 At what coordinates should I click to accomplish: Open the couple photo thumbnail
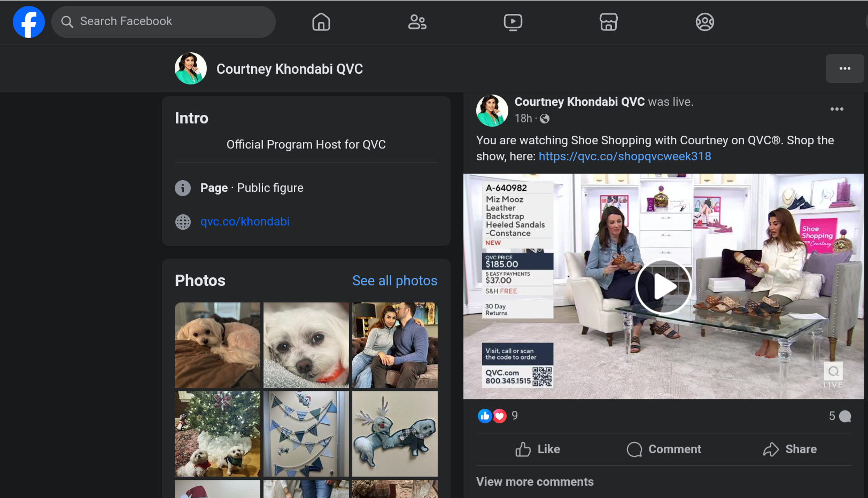click(x=394, y=345)
